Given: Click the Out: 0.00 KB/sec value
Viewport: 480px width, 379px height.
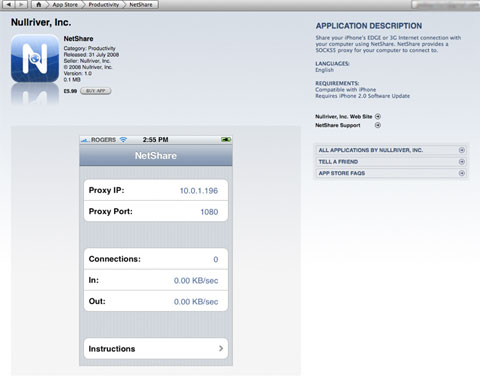Looking at the screenshot, I should [196, 302].
